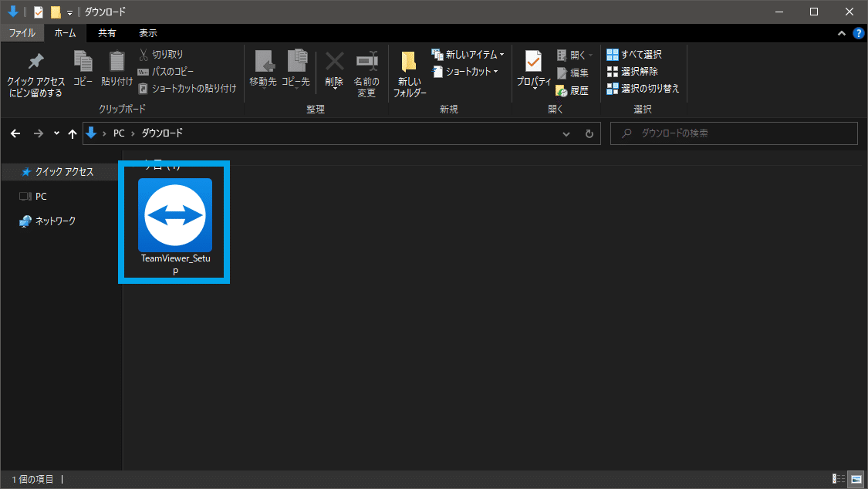Click すべて選択
868x489 pixels.
(x=634, y=54)
